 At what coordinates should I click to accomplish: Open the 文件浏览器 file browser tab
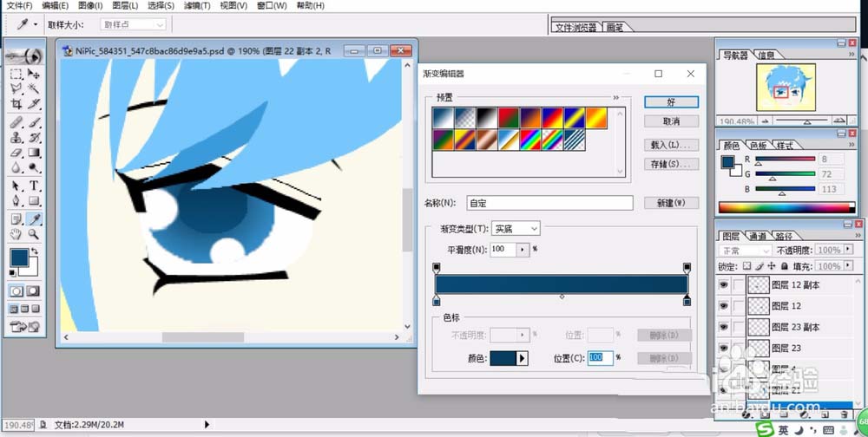pos(575,27)
